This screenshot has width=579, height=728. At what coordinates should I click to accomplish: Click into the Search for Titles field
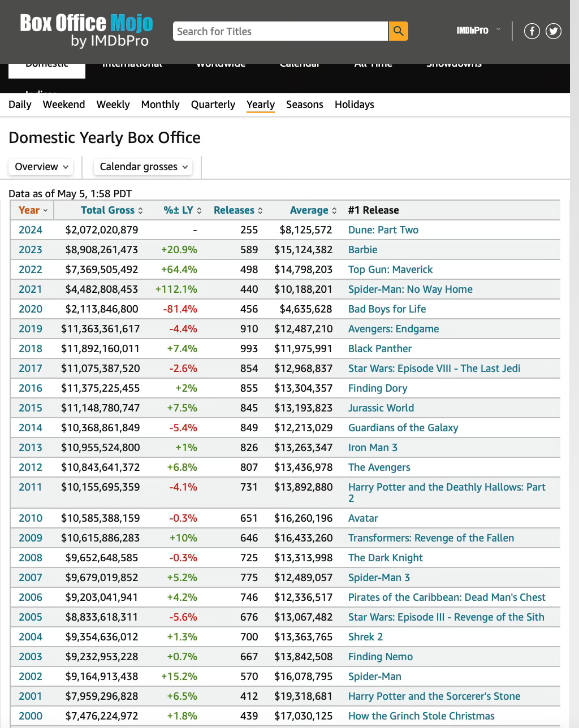pyautogui.click(x=280, y=31)
